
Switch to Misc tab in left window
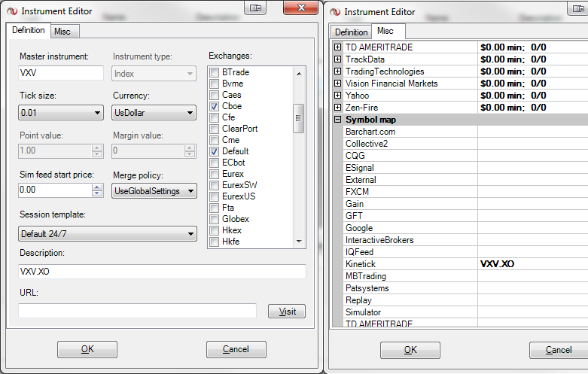coord(65,32)
